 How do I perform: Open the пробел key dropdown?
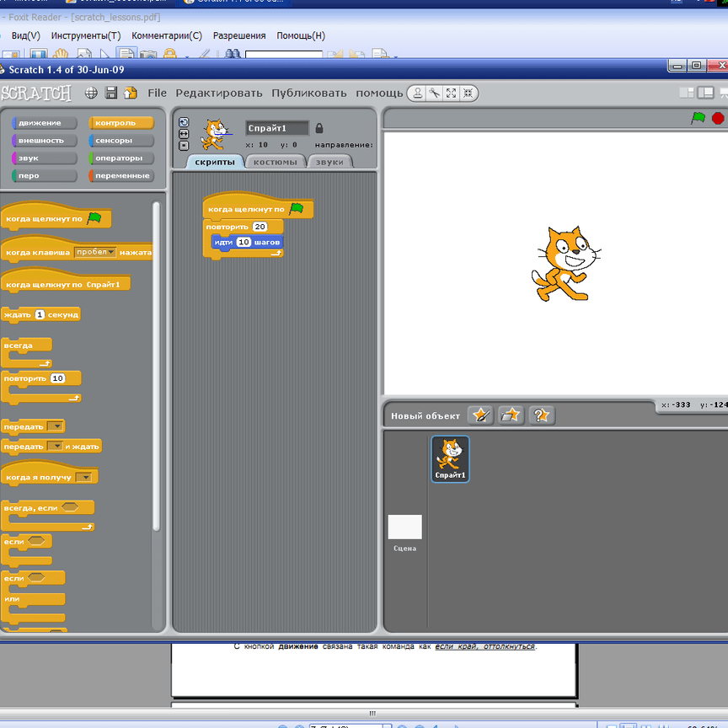pyautogui.click(x=94, y=252)
